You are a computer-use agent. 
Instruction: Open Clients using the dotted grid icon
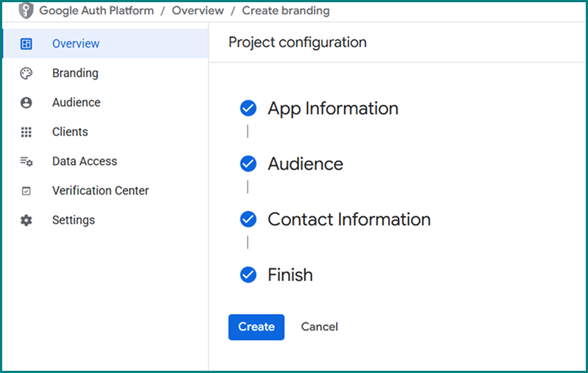(x=26, y=132)
